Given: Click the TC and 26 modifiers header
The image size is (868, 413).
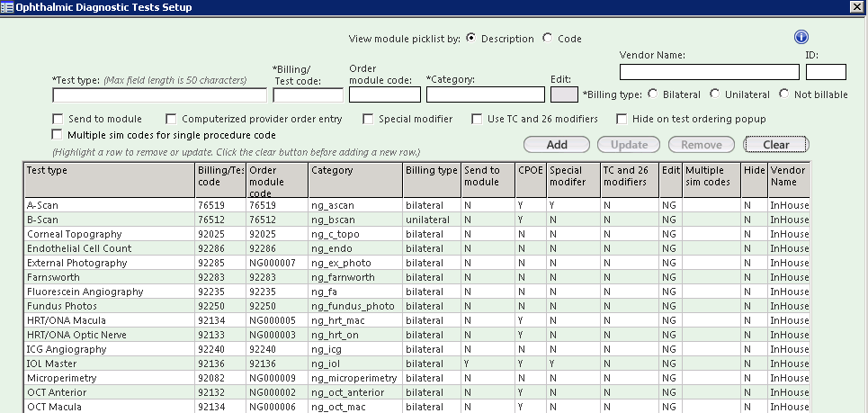Looking at the screenshot, I should 630,180.
